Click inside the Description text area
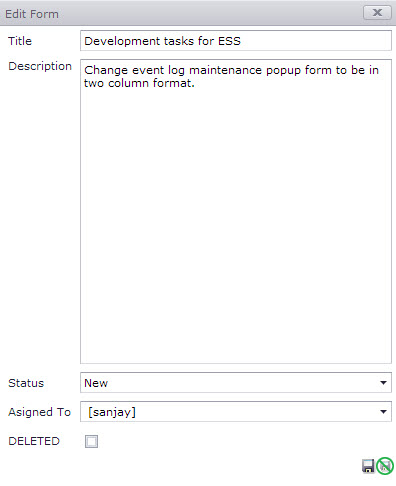Screen dimensions: 396x486 click(x=236, y=211)
